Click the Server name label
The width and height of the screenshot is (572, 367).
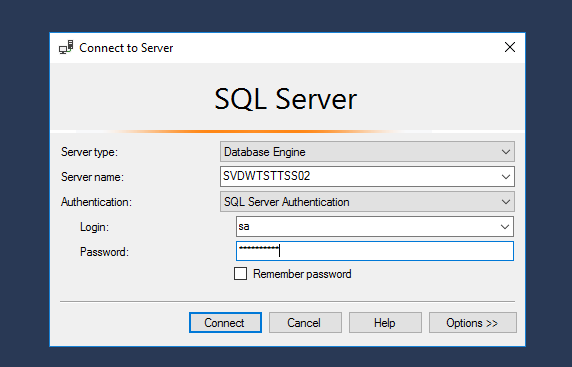(x=92, y=177)
